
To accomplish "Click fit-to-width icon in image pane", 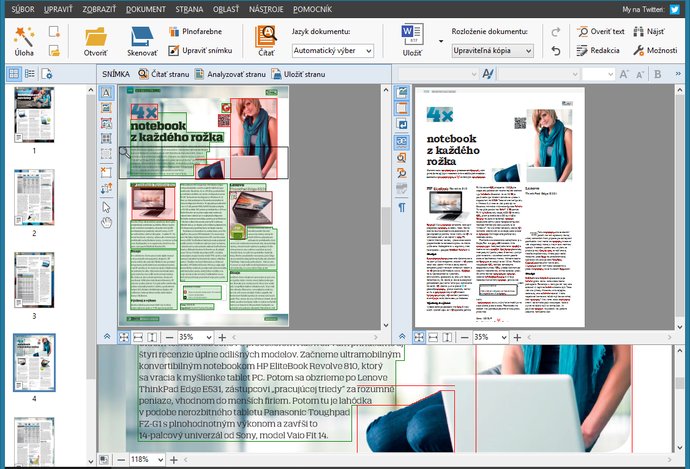I will 138,337.
